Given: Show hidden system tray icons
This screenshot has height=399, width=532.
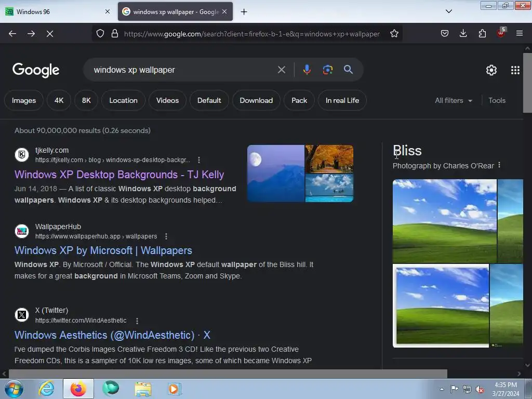Looking at the screenshot, I should coord(442,389).
